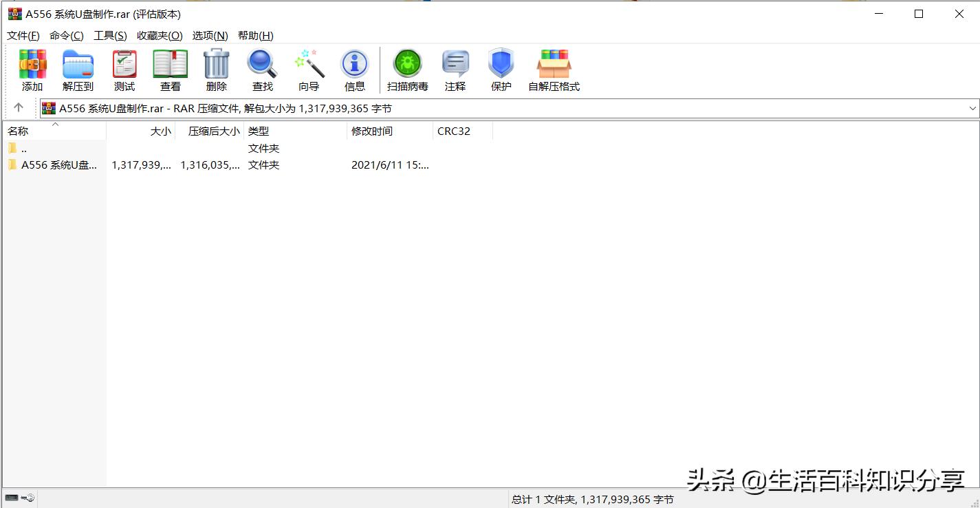Click the 删除 delete icon
This screenshot has height=508, width=980.
coord(216,69)
